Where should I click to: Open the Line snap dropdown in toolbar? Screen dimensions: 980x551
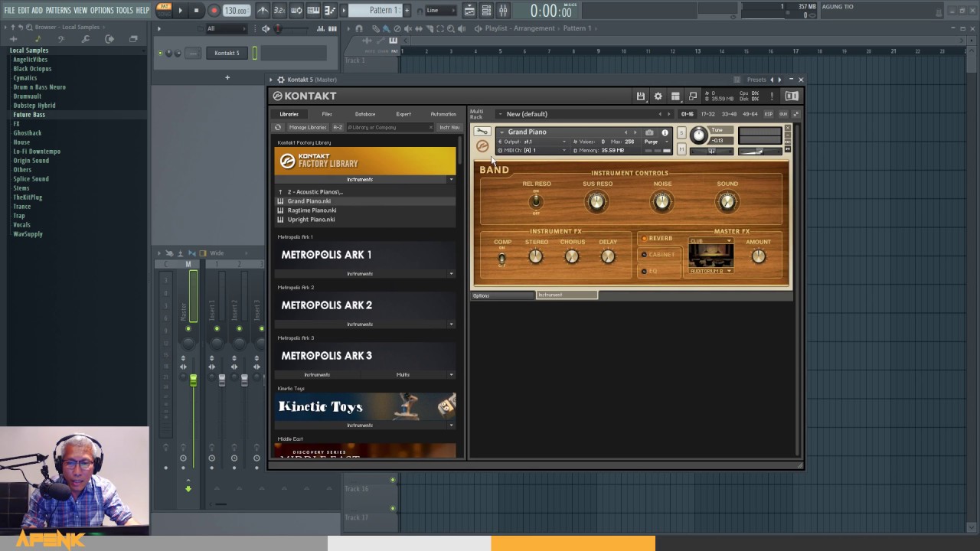tap(440, 10)
